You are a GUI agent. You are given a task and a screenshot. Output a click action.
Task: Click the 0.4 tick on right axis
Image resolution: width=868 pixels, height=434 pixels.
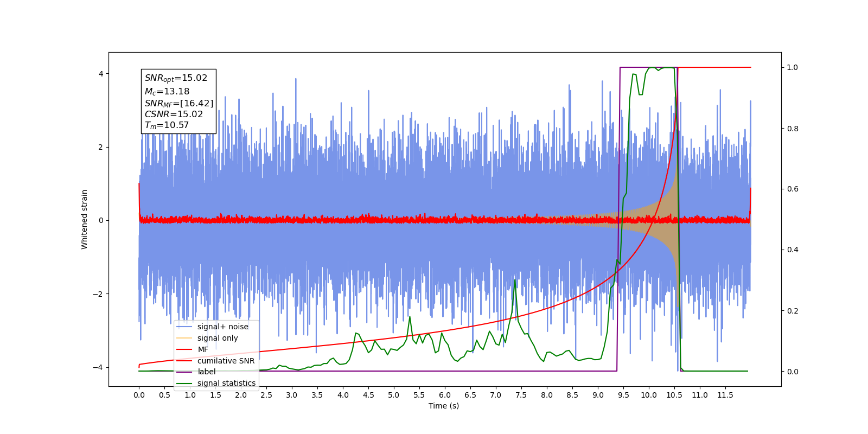pos(793,250)
